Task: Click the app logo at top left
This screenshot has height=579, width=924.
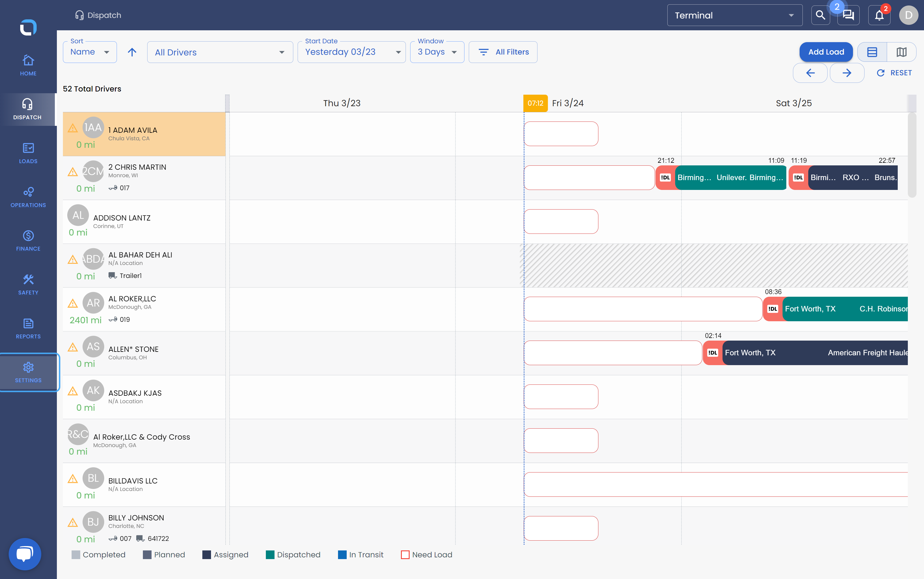Action: click(28, 27)
